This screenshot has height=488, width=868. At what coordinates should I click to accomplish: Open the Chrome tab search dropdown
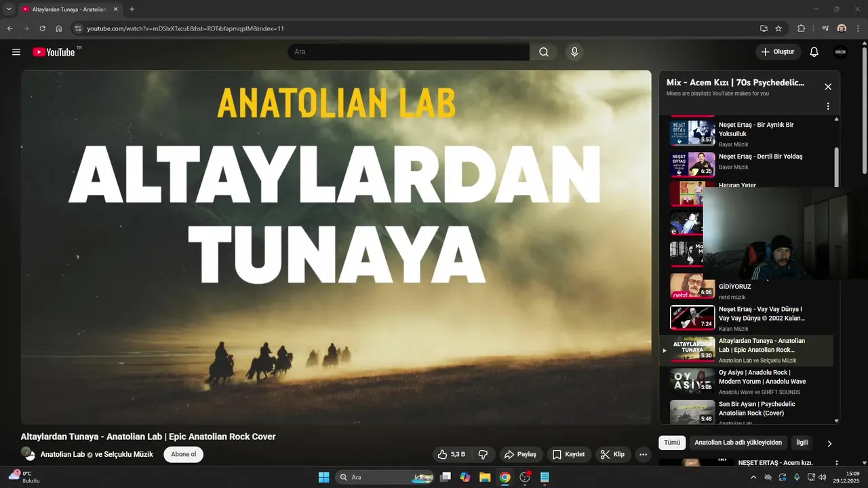9,9
